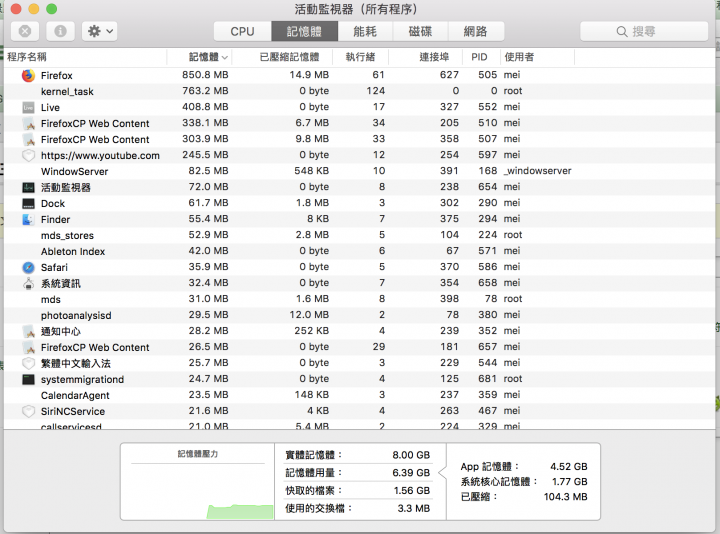This screenshot has width=720, height=534.
Task: Sort by 連接埠 column header
Action: (425, 57)
